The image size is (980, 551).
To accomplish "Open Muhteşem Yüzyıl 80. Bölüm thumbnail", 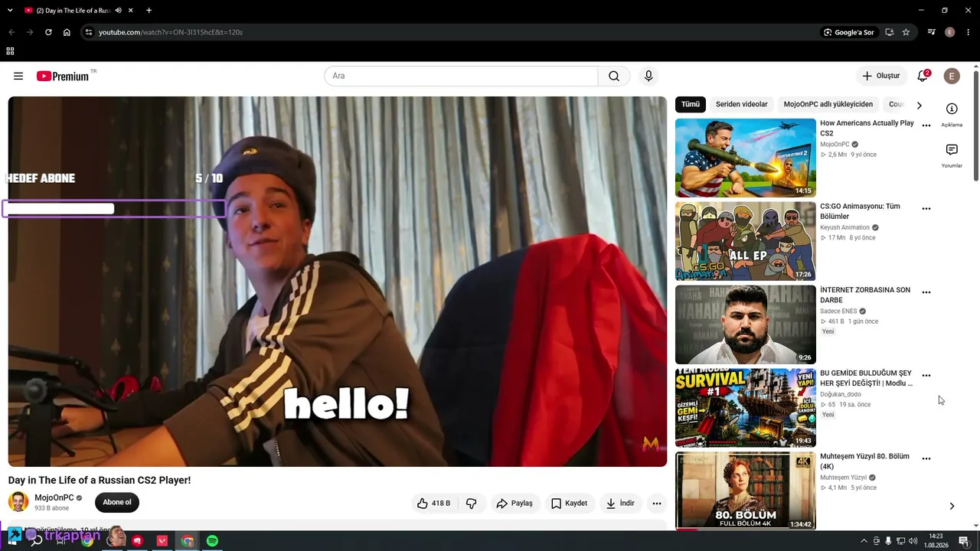I will point(746,491).
